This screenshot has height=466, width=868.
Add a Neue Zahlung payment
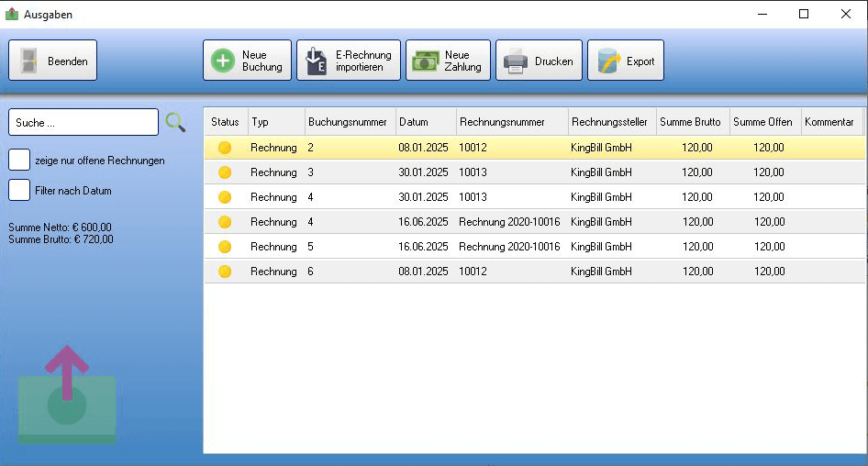click(448, 61)
